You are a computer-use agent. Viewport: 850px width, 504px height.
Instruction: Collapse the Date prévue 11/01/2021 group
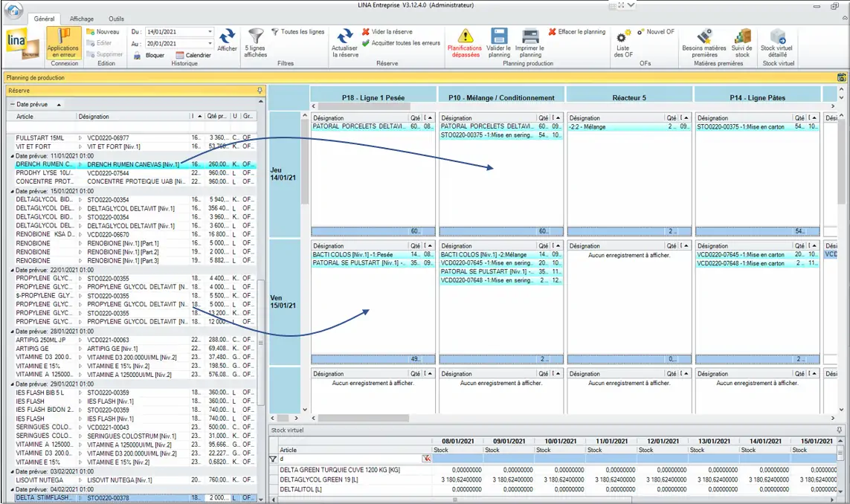coord(13,156)
